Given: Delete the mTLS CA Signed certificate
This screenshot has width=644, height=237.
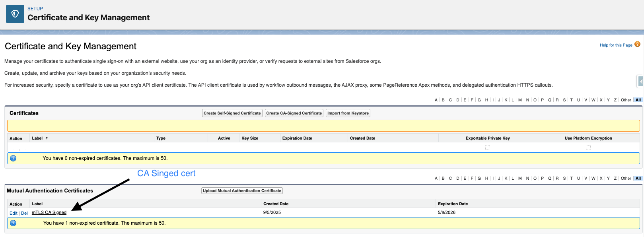Looking at the screenshot, I should [24, 213].
